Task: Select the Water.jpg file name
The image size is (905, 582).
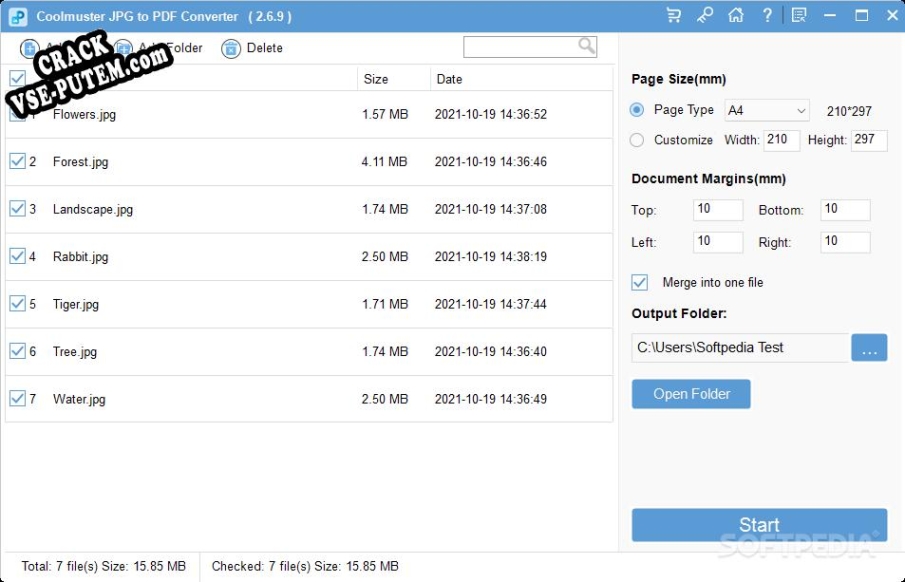Action: click(79, 399)
